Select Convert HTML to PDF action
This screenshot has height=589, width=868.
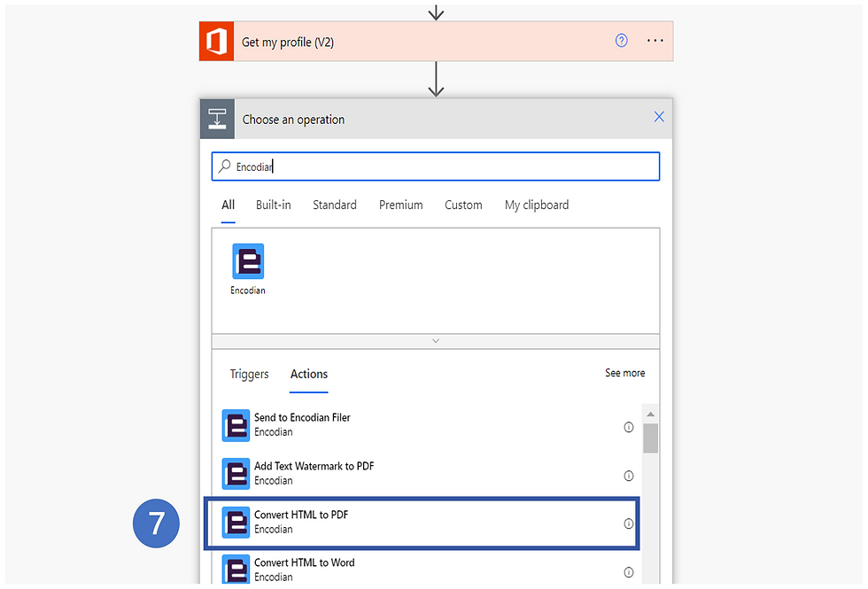(422, 523)
